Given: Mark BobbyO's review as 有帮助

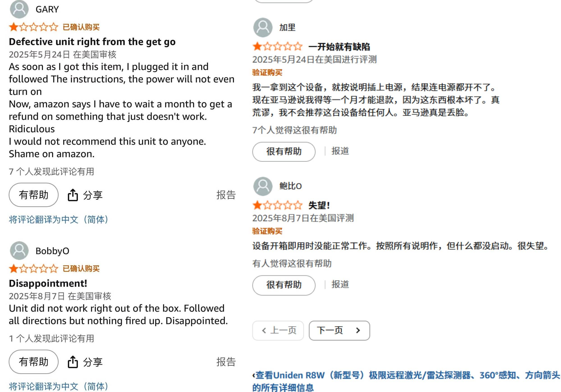Looking at the screenshot, I should tap(34, 362).
